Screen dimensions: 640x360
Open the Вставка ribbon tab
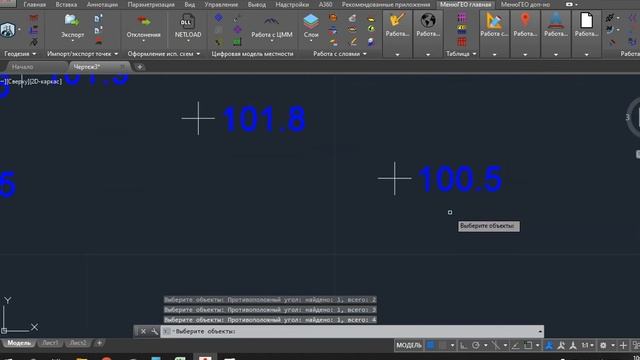(66, 4)
